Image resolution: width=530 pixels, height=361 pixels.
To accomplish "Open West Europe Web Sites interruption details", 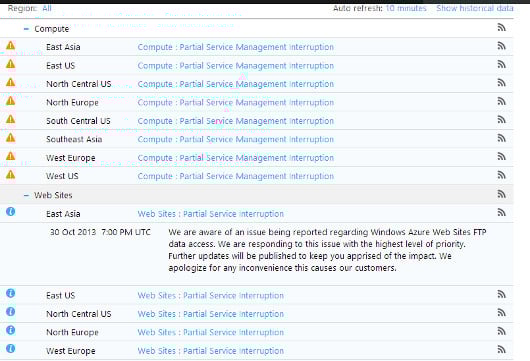I will click(x=211, y=351).
